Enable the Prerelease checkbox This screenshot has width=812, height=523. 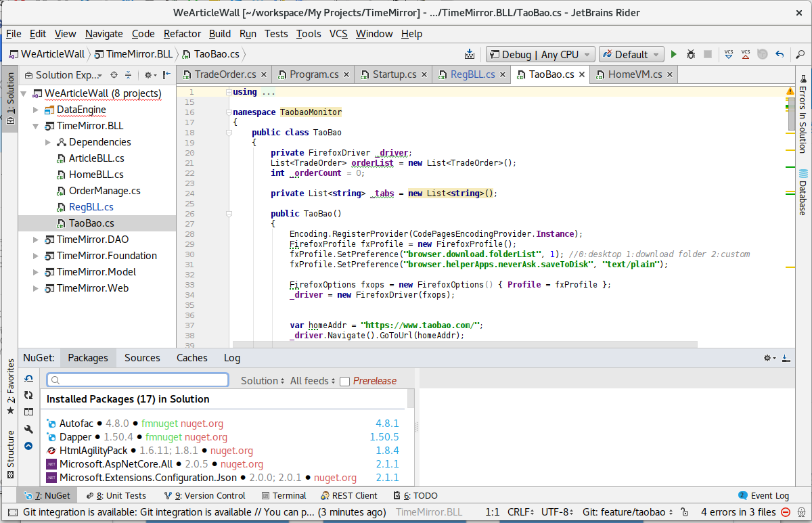click(344, 382)
